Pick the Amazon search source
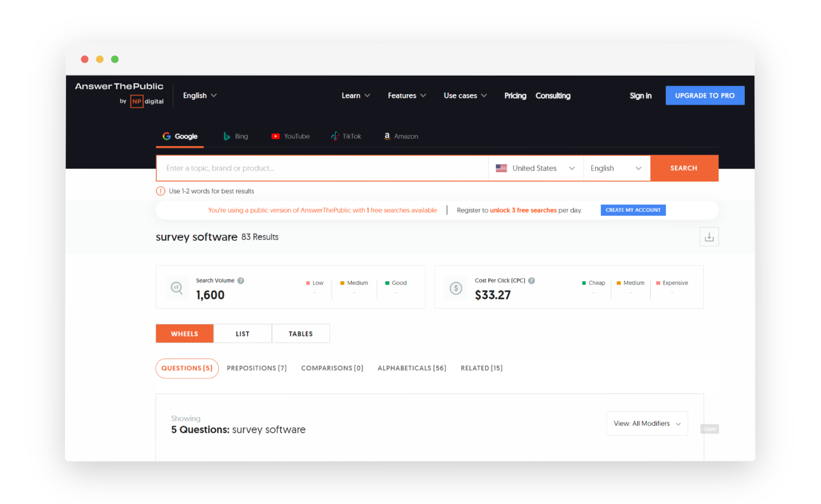The width and height of the screenshot is (821, 504). pyautogui.click(x=386, y=136)
